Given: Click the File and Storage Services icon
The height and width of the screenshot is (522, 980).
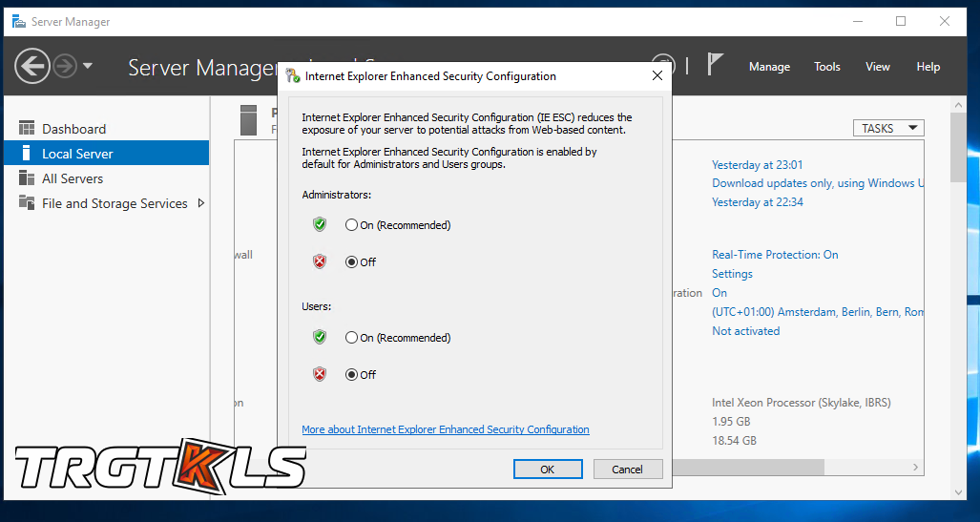Looking at the screenshot, I should point(26,203).
